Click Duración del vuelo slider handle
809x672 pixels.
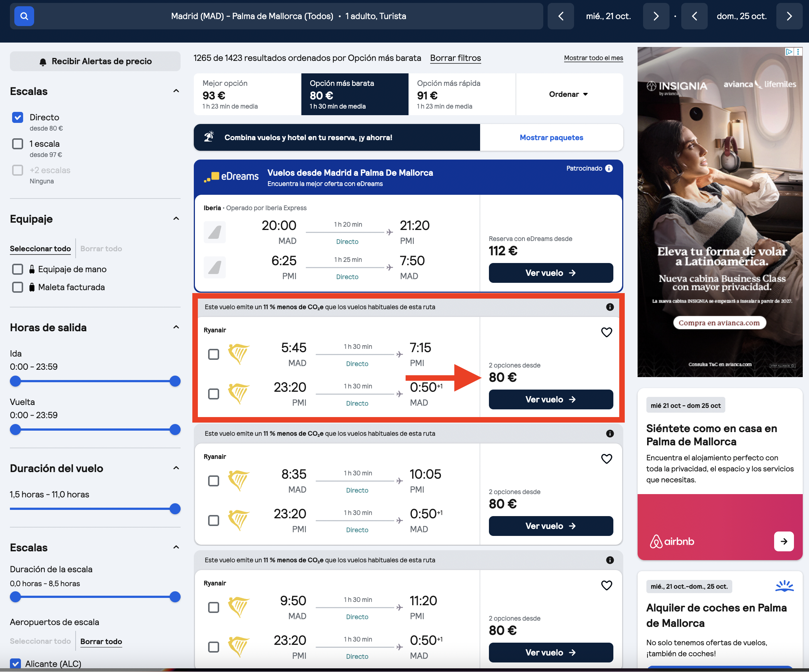tap(175, 509)
